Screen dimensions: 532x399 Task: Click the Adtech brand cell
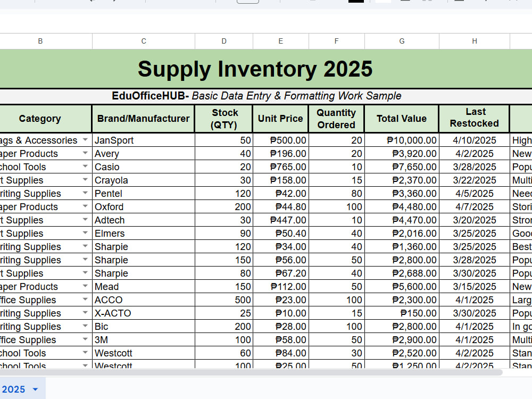144,220
